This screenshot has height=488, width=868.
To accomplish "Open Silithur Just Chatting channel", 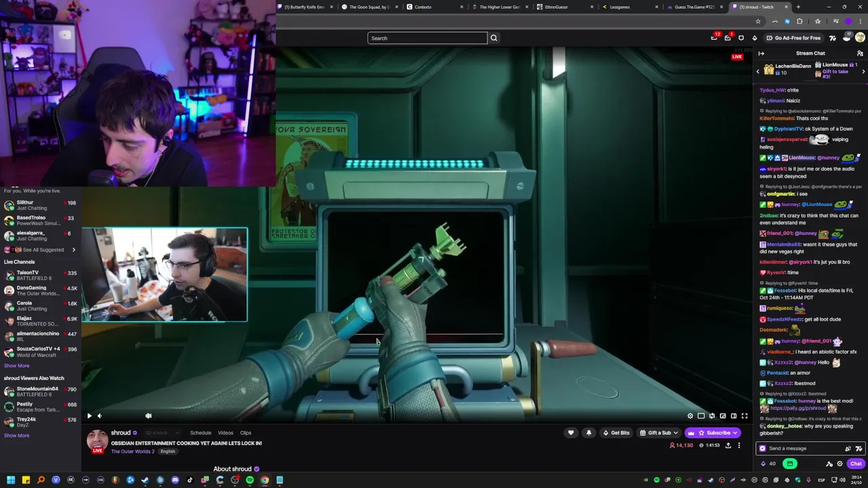I will [x=41, y=205].
